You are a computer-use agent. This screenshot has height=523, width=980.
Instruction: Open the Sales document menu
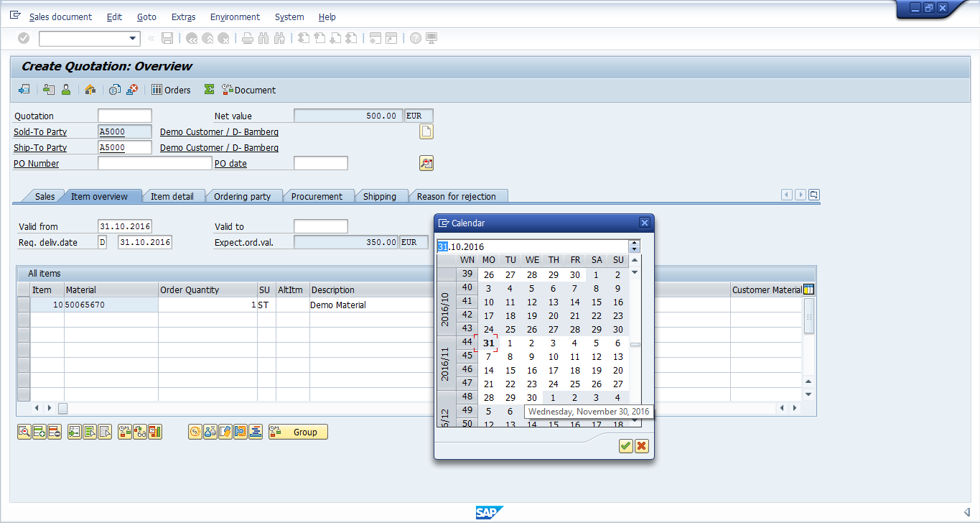click(60, 17)
